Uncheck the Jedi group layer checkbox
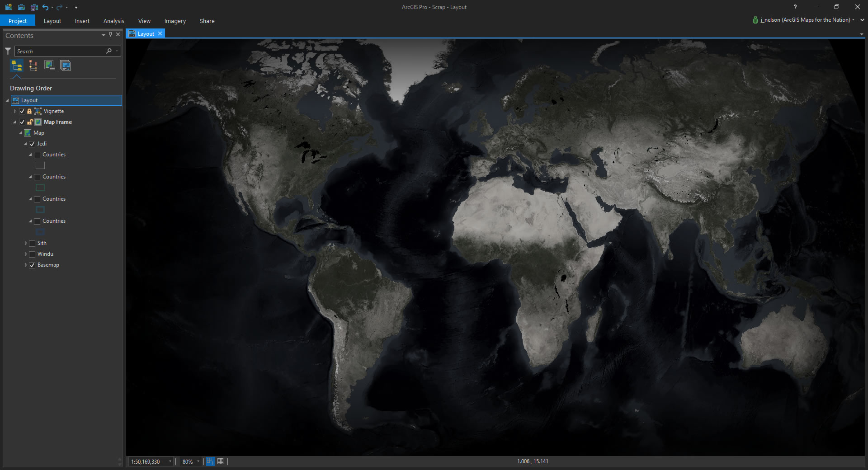Viewport: 868px width, 470px height. [x=32, y=144]
